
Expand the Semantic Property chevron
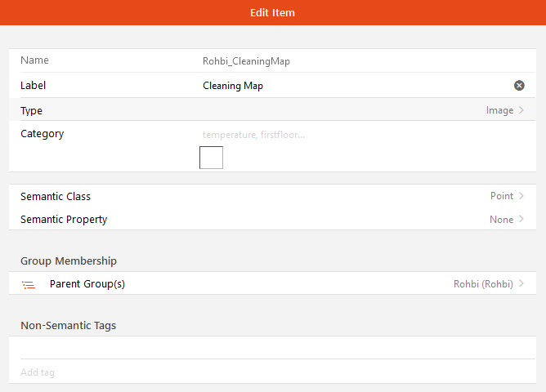pos(521,220)
